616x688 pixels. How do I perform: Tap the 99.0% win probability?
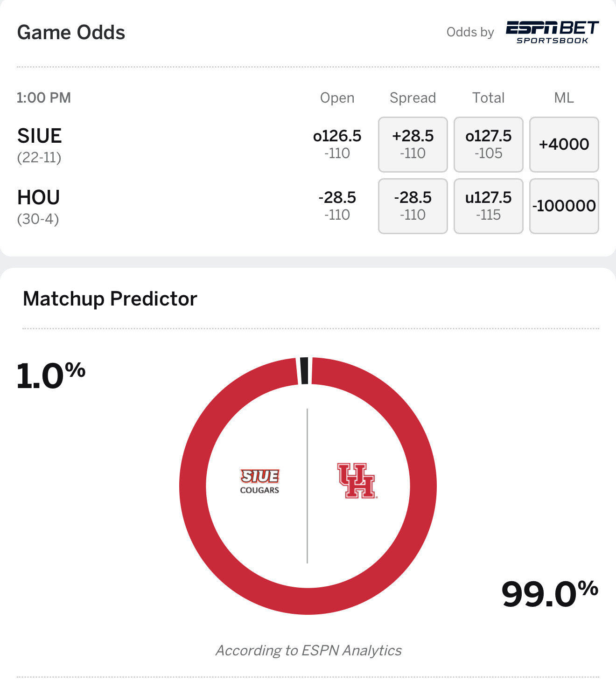(550, 594)
